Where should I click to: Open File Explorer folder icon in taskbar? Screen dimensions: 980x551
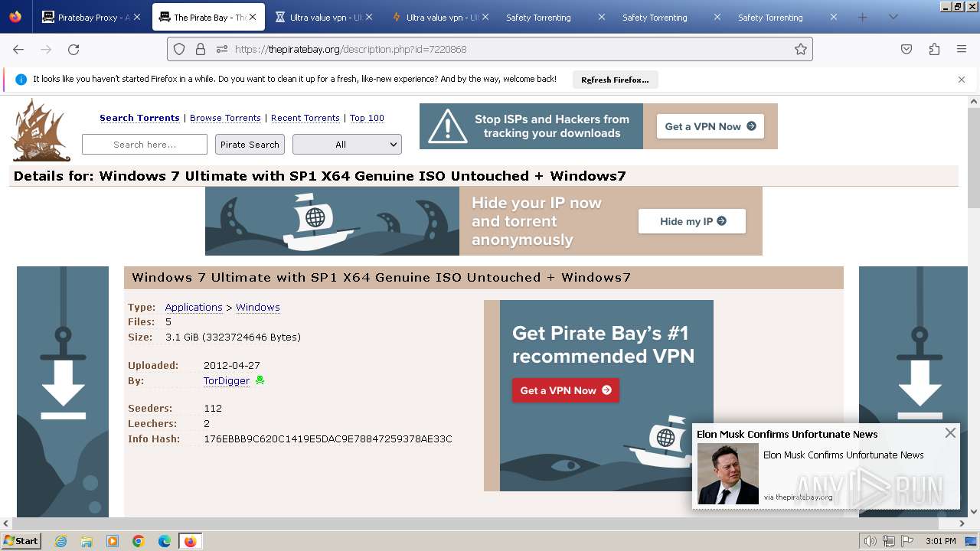coord(87,541)
